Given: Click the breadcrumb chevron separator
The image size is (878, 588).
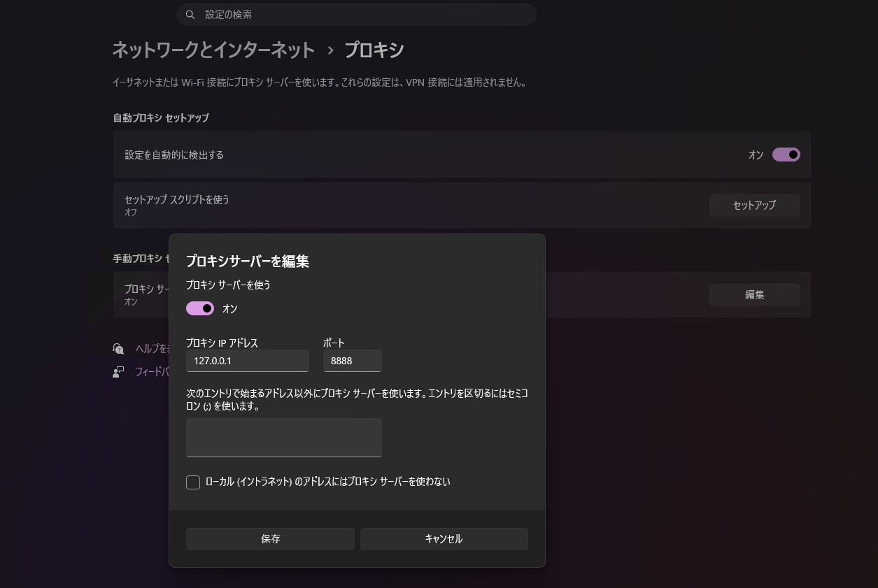Looking at the screenshot, I should [x=330, y=51].
